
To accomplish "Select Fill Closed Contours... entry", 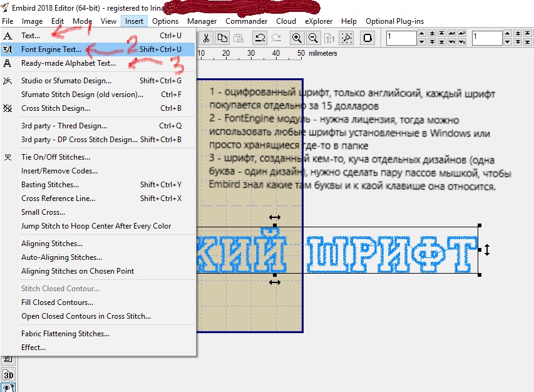I will tap(98, 302).
